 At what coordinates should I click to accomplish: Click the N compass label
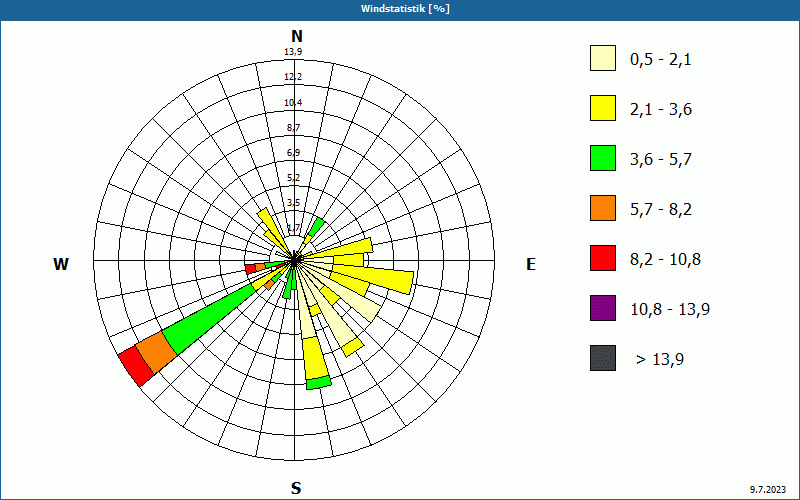click(296, 36)
